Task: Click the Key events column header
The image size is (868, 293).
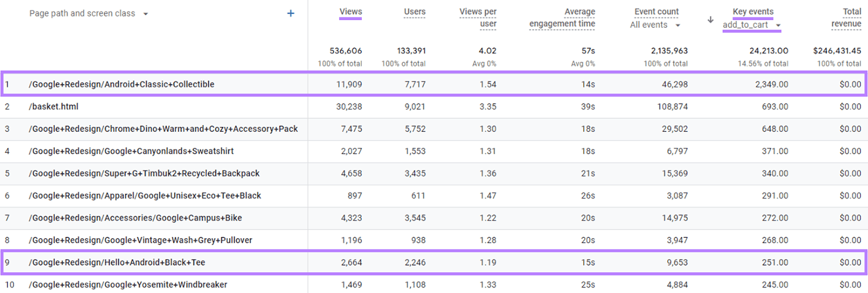Action: pos(753,12)
